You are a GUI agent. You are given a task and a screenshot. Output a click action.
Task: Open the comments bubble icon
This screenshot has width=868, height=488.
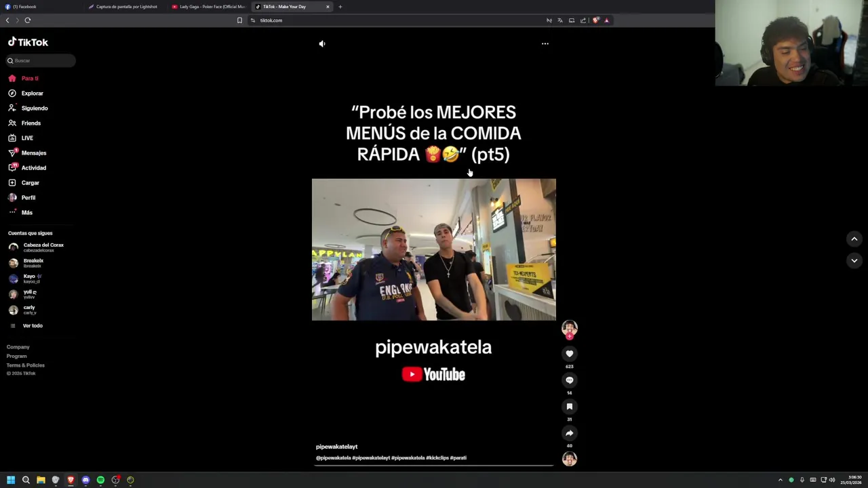click(570, 380)
